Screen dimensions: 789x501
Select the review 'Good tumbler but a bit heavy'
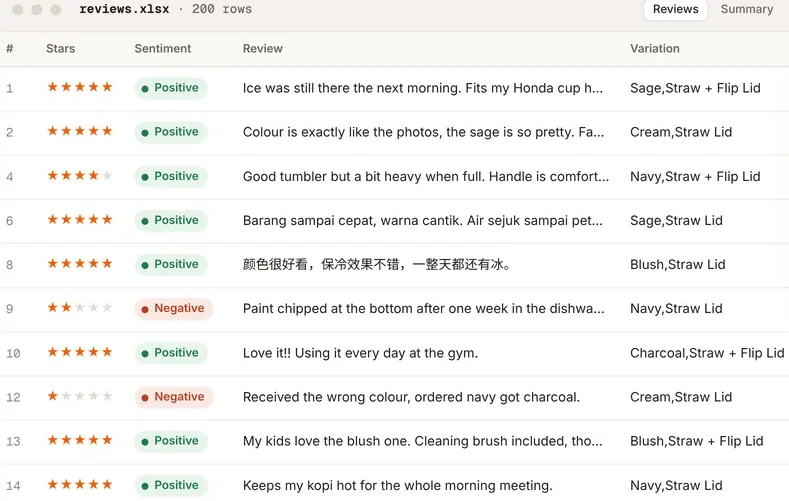click(x=426, y=176)
